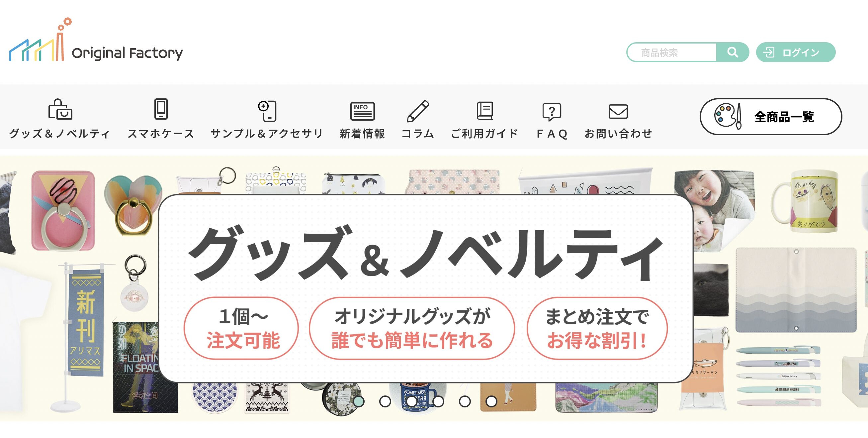Open the smartphone icon for スマホケース
Viewport: 868px width, 438px height.
point(161,109)
